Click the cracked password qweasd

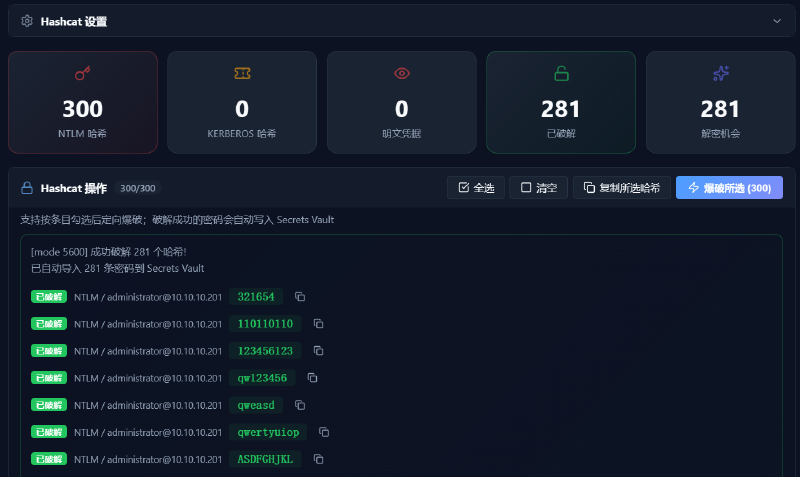[256, 405]
